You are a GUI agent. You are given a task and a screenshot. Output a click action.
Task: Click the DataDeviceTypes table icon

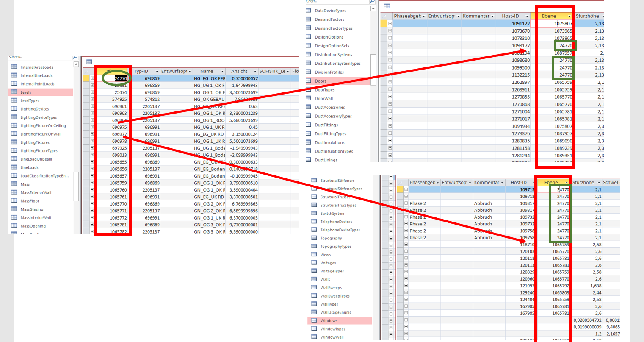point(309,11)
